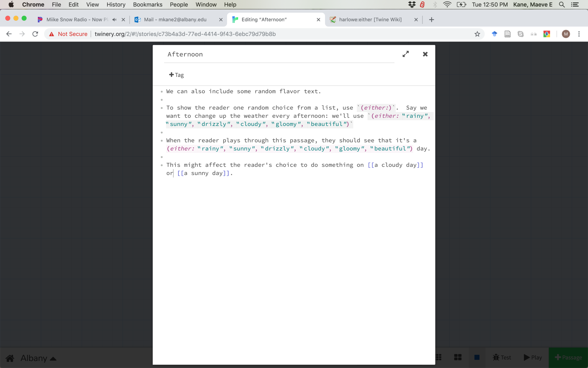Screen dimensions: 588x368
Task: Test the story with the bug icon
Action: point(502,357)
